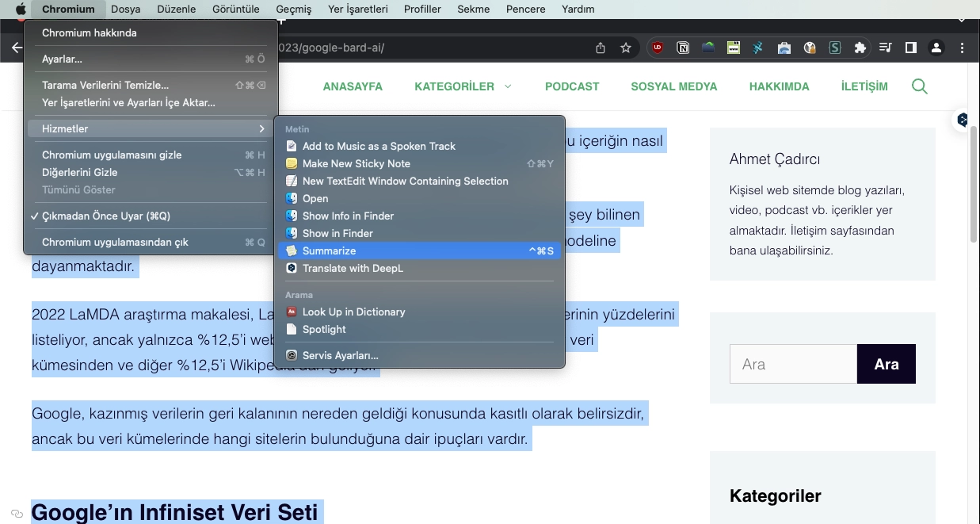Go to ANASAYFA page

tap(353, 86)
